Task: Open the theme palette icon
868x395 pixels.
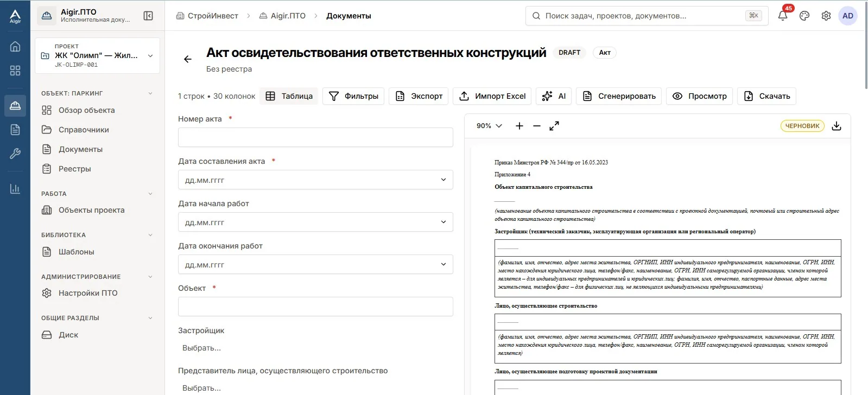Action: pyautogui.click(x=804, y=16)
